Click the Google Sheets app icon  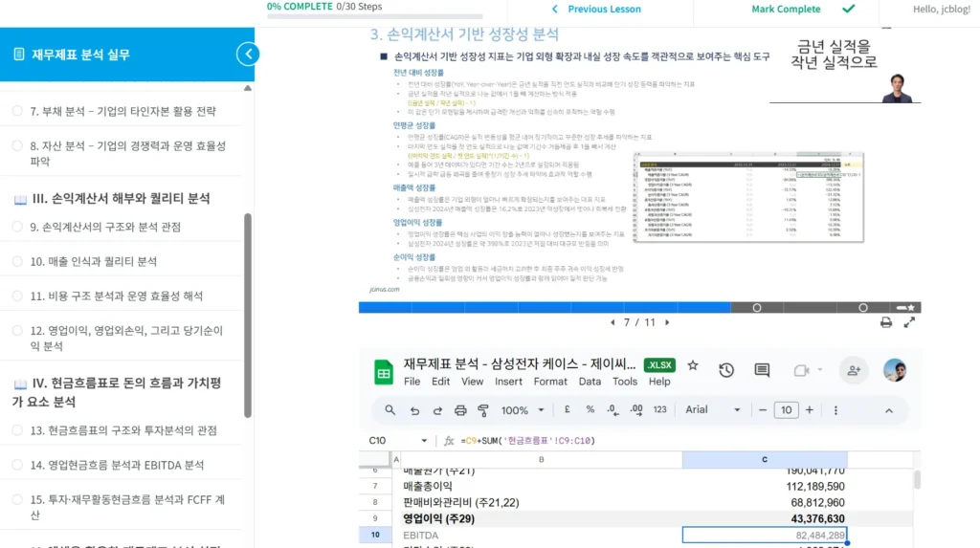pyautogui.click(x=383, y=372)
